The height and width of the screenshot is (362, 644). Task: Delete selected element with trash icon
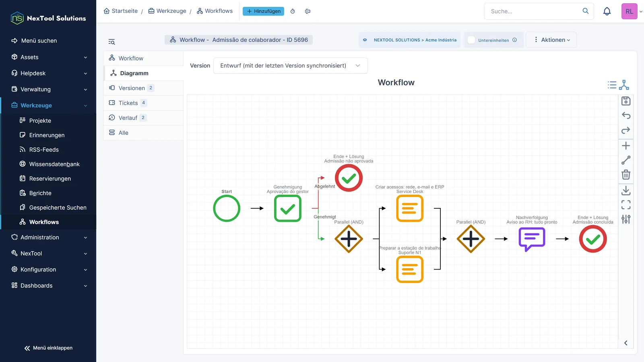(x=626, y=175)
